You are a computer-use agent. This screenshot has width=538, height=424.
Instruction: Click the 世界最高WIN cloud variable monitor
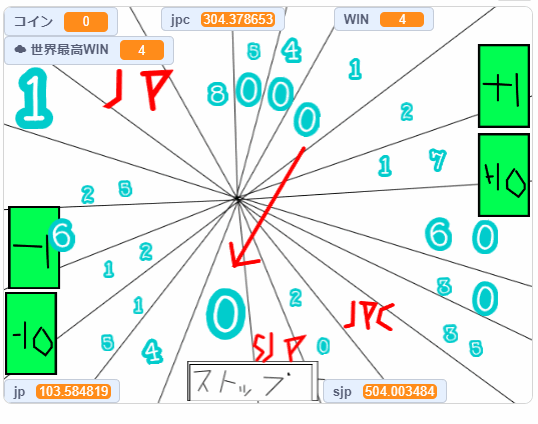tap(89, 50)
